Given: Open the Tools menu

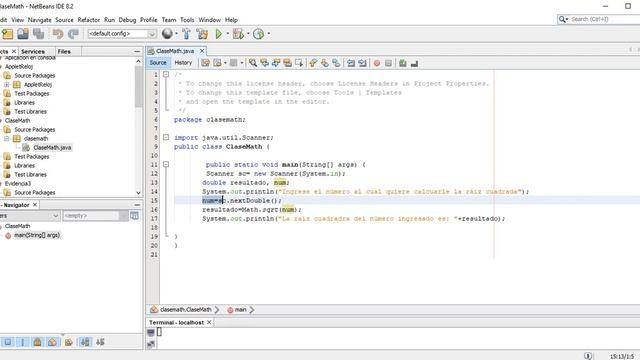Looking at the screenshot, I should [187, 20].
